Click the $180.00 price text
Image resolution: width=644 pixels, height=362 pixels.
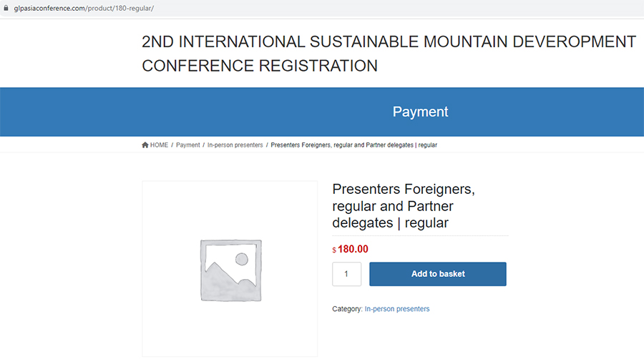click(x=351, y=249)
